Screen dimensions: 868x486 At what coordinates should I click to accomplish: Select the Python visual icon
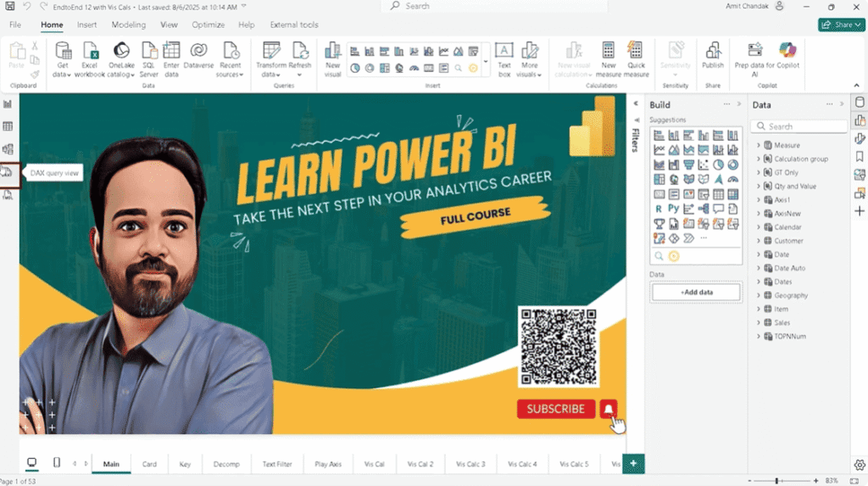[x=673, y=209]
